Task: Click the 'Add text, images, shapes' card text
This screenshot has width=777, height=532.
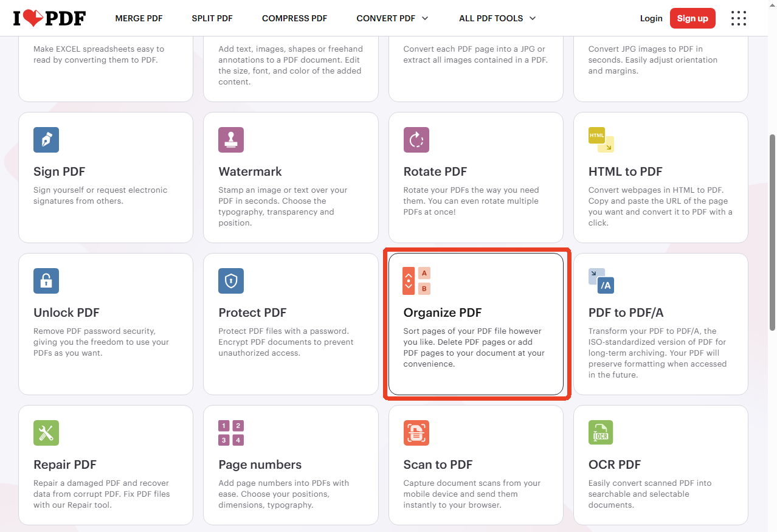Action: [291, 65]
